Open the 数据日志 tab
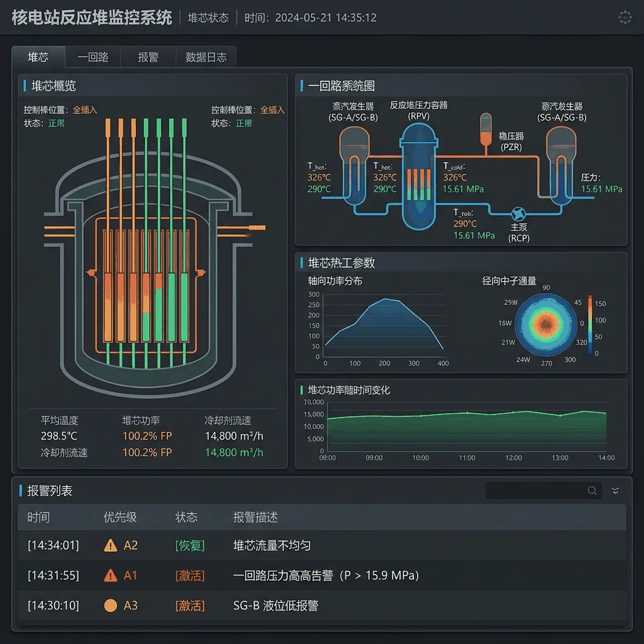Image resolution: width=644 pixels, height=644 pixels. (206, 57)
